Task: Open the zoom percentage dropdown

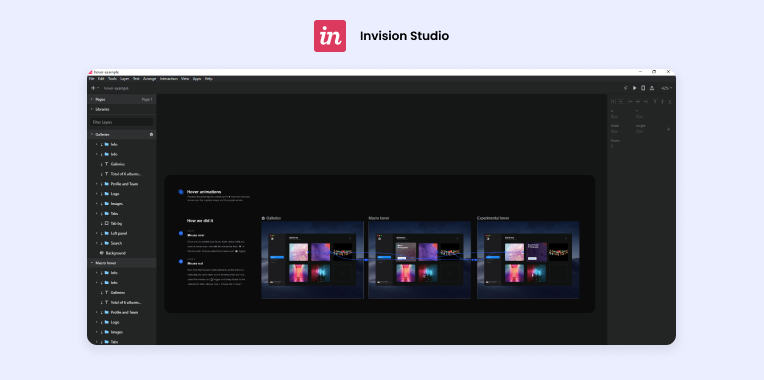Action: (667, 88)
